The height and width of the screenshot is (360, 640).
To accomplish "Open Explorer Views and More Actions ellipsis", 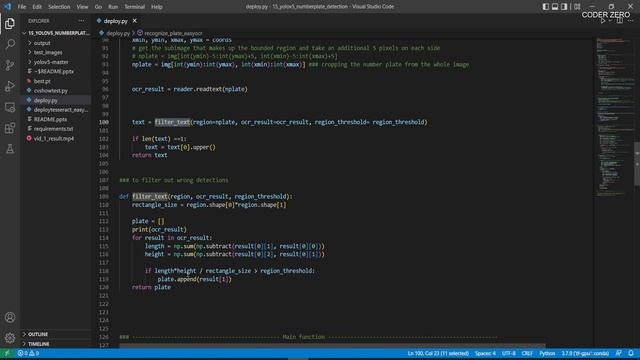I will (x=81, y=21).
